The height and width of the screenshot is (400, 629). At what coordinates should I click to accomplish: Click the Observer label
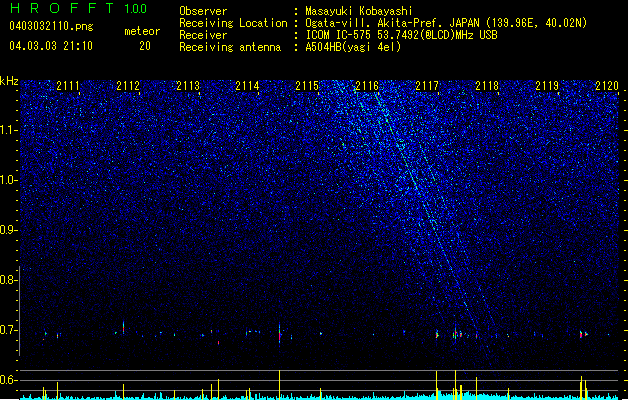203,11
